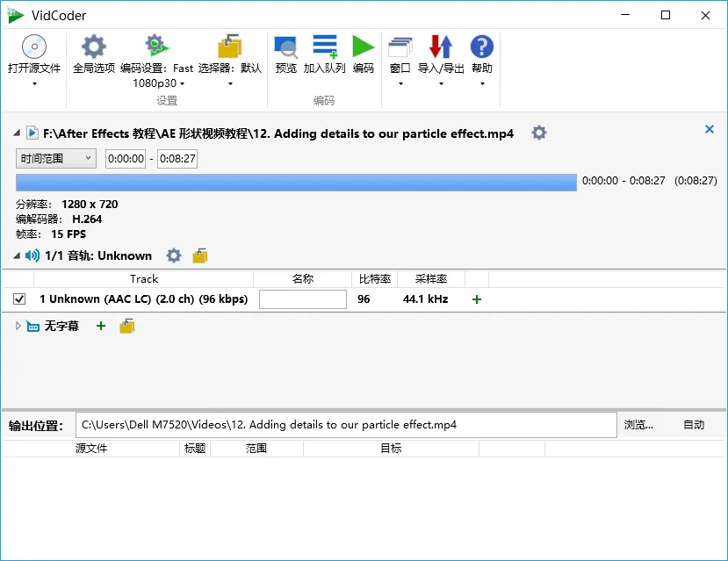The image size is (728, 561).
Task: Add the video to queue with 加入队列
Action: click(324, 57)
